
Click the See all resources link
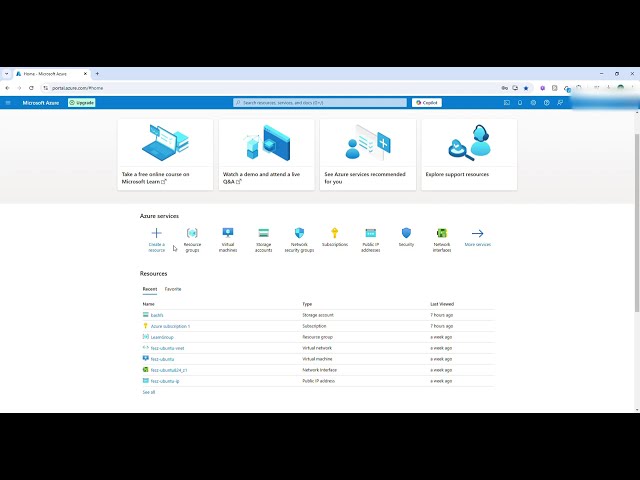(x=149, y=392)
